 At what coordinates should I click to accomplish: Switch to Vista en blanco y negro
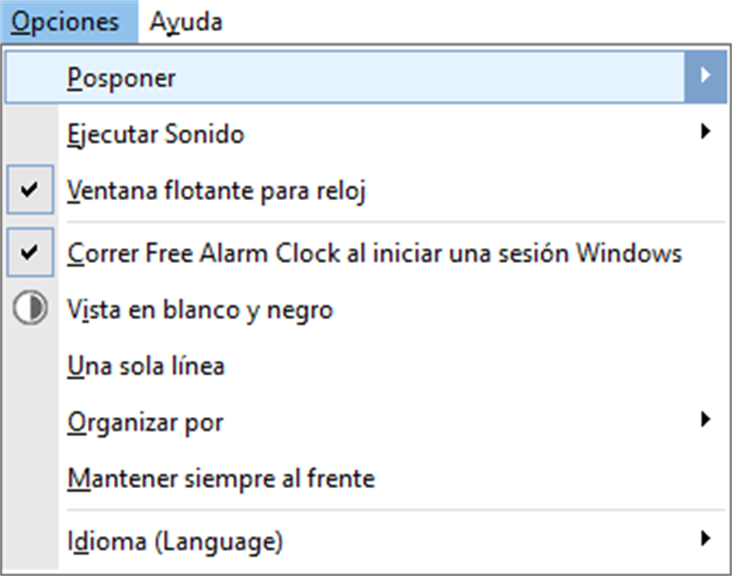pos(200,310)
